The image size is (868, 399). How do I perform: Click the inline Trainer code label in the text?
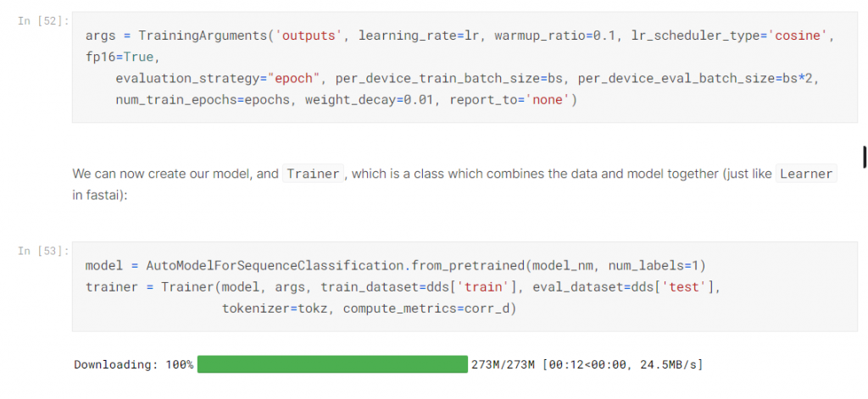point(314,174)
